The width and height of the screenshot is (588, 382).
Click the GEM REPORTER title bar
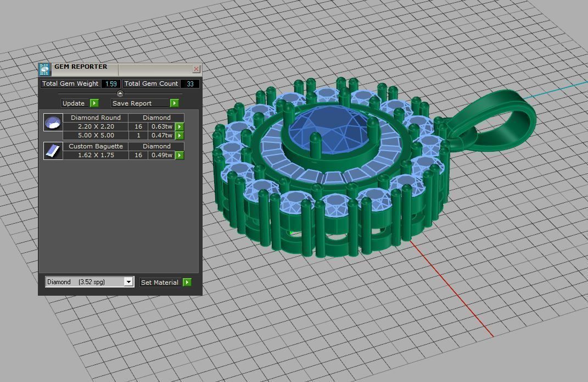point(120,69)
